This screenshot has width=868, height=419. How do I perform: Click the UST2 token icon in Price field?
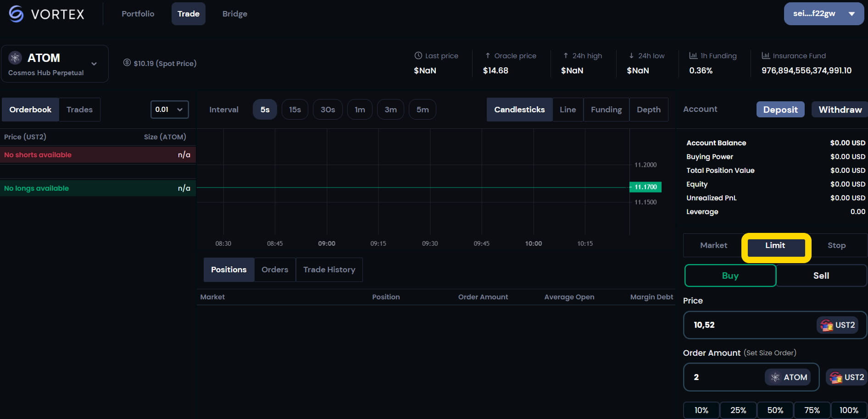click(827, 325)
